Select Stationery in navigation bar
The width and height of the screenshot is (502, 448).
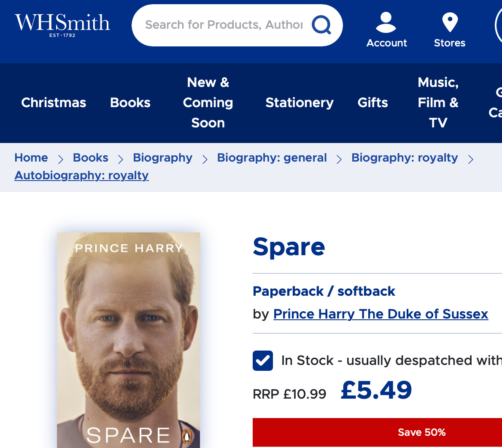(x=300, y=103)
